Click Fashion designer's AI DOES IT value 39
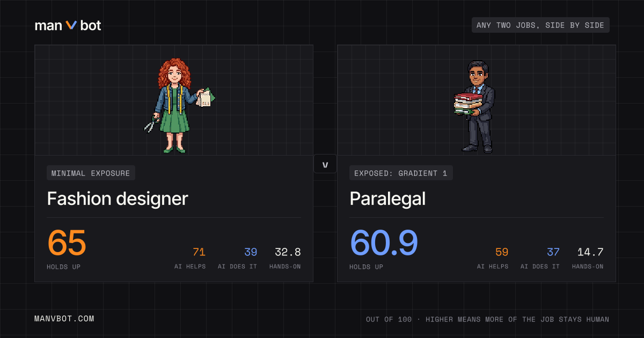The height and width of the screenshot is (338, 644). pos(251,252)
